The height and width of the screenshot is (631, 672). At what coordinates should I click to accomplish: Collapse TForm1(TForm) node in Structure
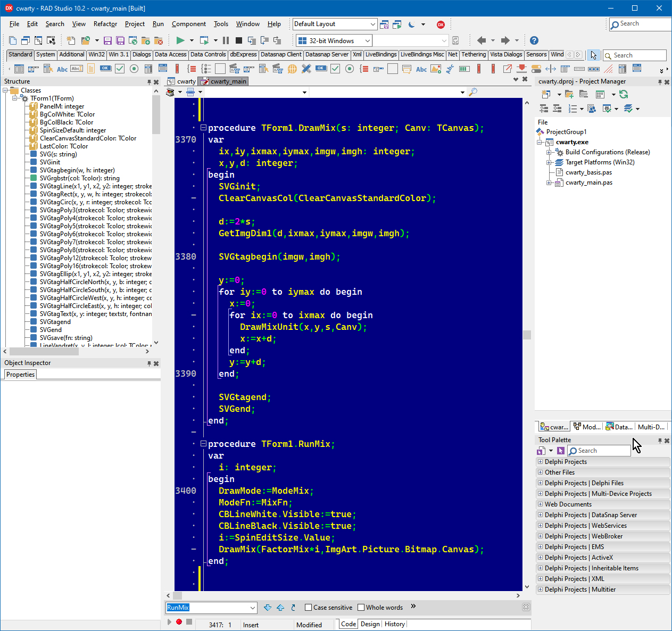tap(15, 98)
